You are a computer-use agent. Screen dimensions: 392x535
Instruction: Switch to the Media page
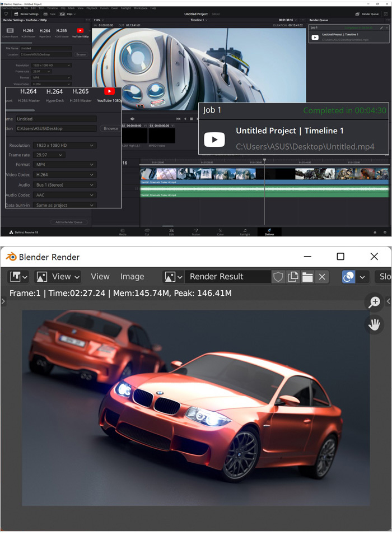(x=123, y=232)
